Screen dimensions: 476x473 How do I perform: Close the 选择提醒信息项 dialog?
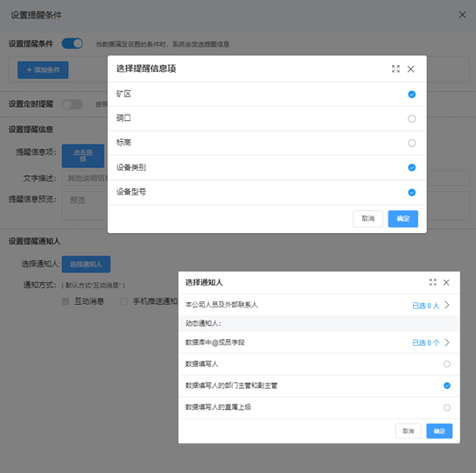(x=410, y=69)
